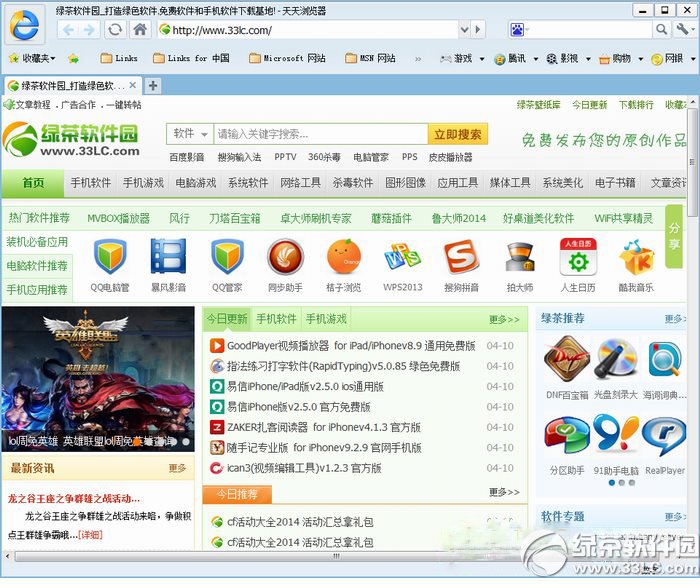Open the GoodPlayer视频播放器 list entry
700x588 pixels.
click(x=351, y=346)
